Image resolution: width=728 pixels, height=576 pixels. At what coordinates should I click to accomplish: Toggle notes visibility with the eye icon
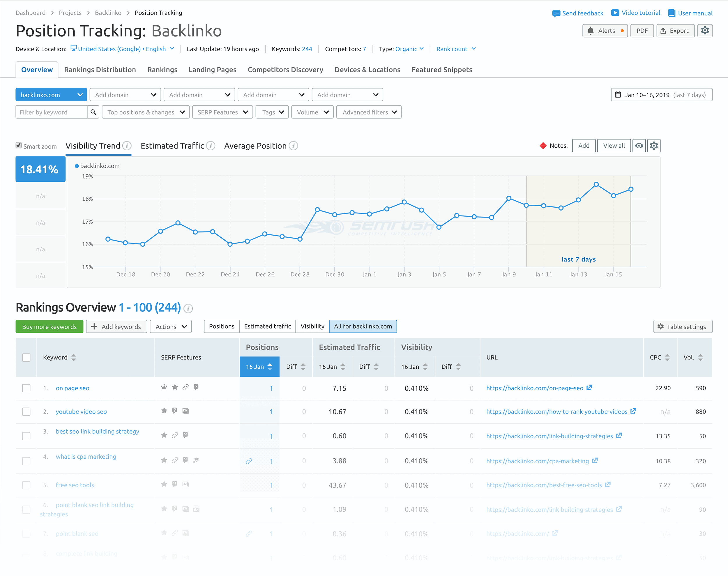(639, 146)
